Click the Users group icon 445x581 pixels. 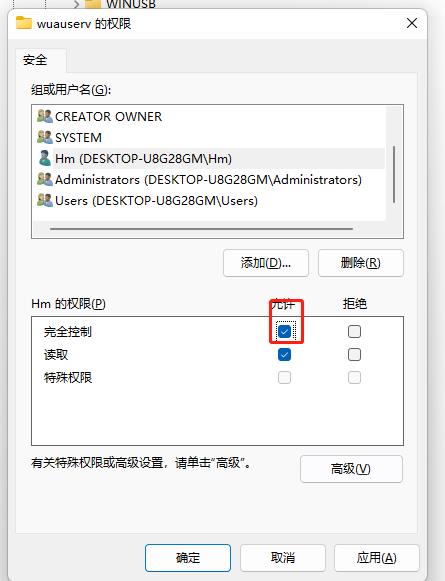coord(45,200)
